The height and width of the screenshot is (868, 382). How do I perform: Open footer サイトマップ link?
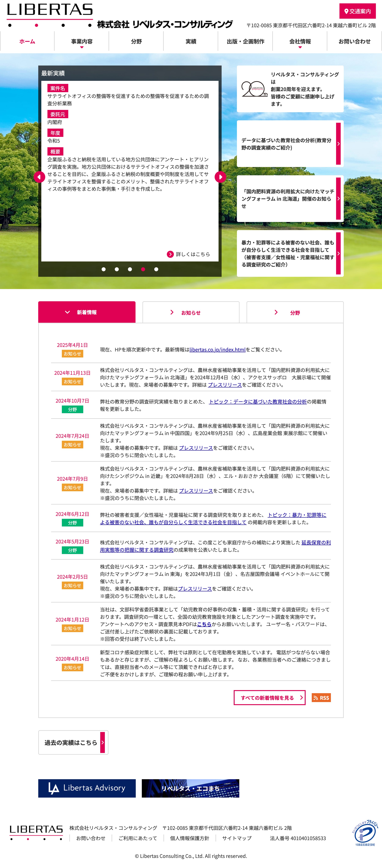(236, 838)
